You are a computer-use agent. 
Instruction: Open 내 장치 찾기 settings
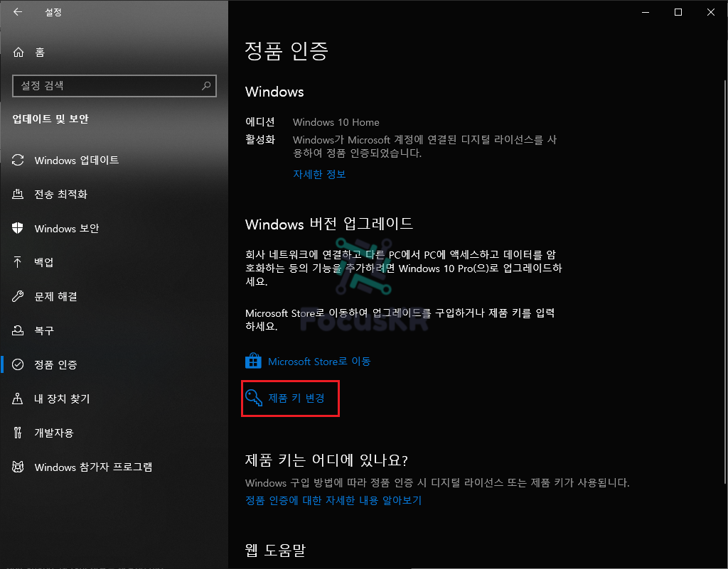click(114, 399)
